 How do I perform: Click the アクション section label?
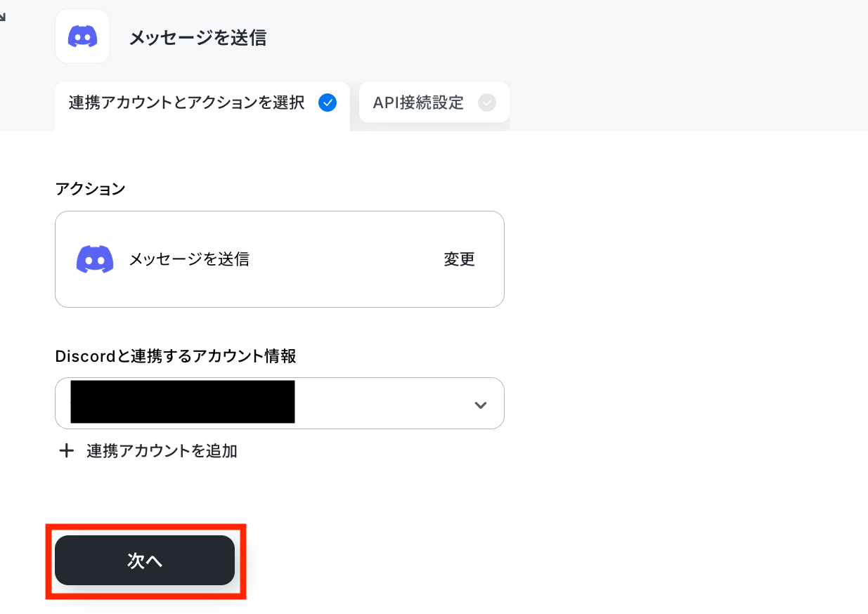pyautogui.click(x=90, y=188)
